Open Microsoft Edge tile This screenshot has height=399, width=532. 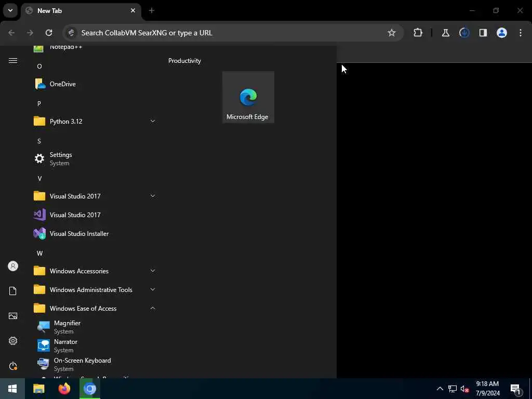point(248,97)
